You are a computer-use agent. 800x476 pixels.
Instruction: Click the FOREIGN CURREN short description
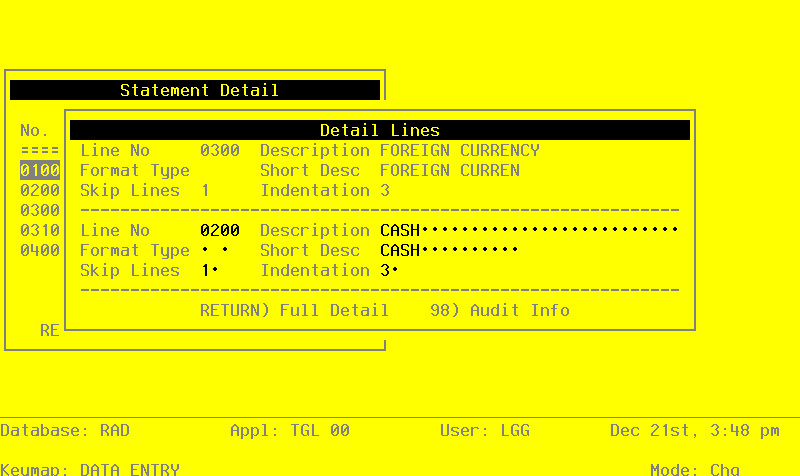click(x=449, y=170)
